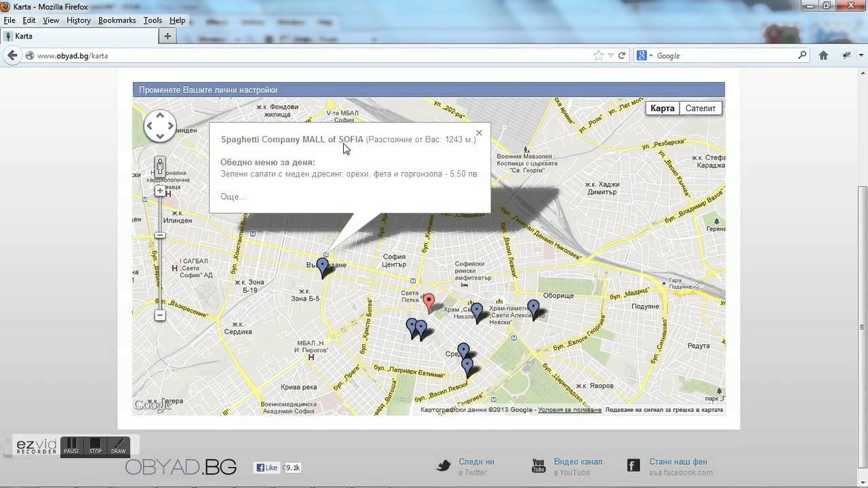Click the 'Още...' link in the popup
Viewport: 868px width, 488px height.
(233, 197)
